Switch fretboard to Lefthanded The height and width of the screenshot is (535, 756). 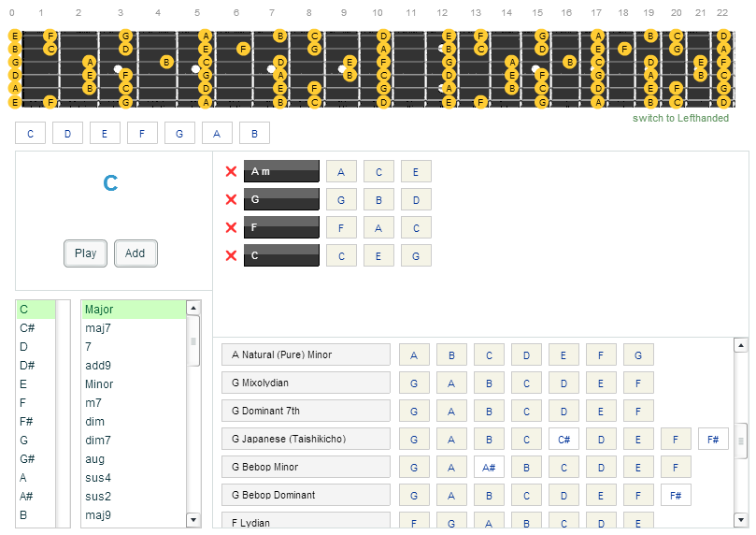pyautogui.click(x=680, y=118)
